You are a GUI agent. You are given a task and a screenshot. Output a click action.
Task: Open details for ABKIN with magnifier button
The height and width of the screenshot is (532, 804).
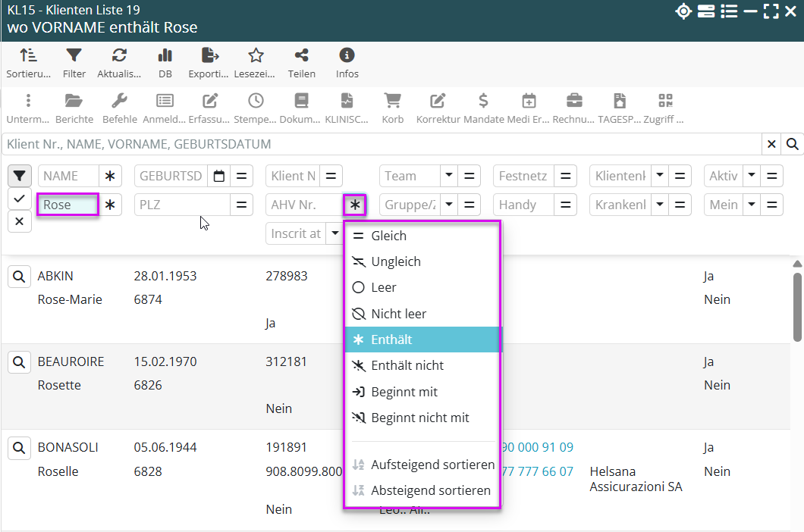click(20, 277)
